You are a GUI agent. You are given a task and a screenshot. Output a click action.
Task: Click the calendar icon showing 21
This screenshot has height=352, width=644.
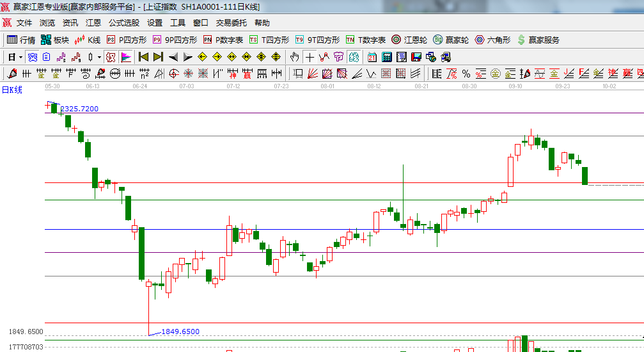click(x=372, y=57)
